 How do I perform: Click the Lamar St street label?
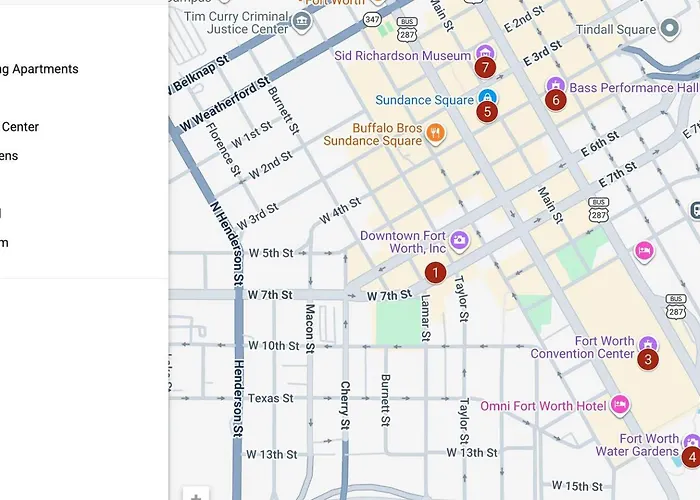tap(425, 318)
